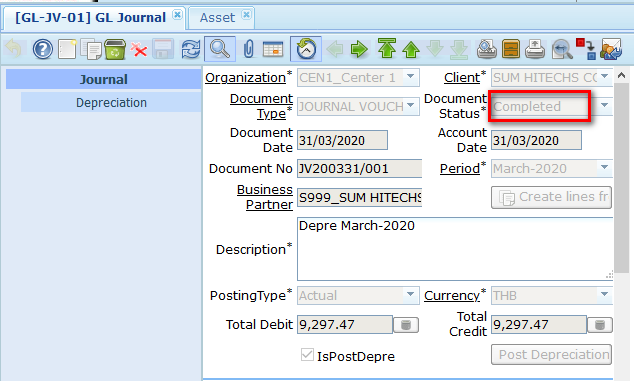Screen dimensions: 634x381
Task: Click the Report icon
Action: (x=486, y=49)
